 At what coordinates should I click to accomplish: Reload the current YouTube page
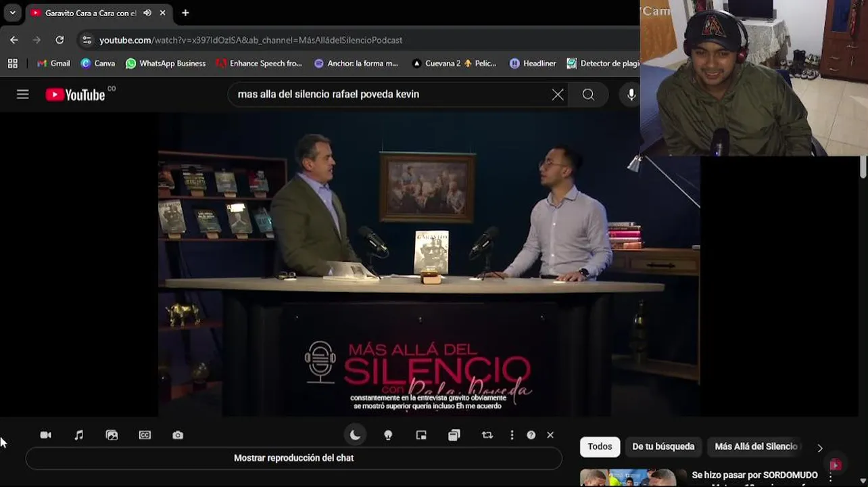59,40
